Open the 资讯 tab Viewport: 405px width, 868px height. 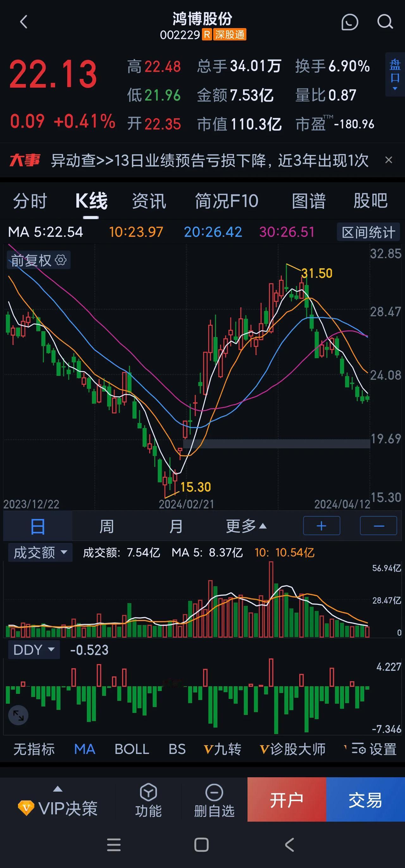tap(149, 201)
